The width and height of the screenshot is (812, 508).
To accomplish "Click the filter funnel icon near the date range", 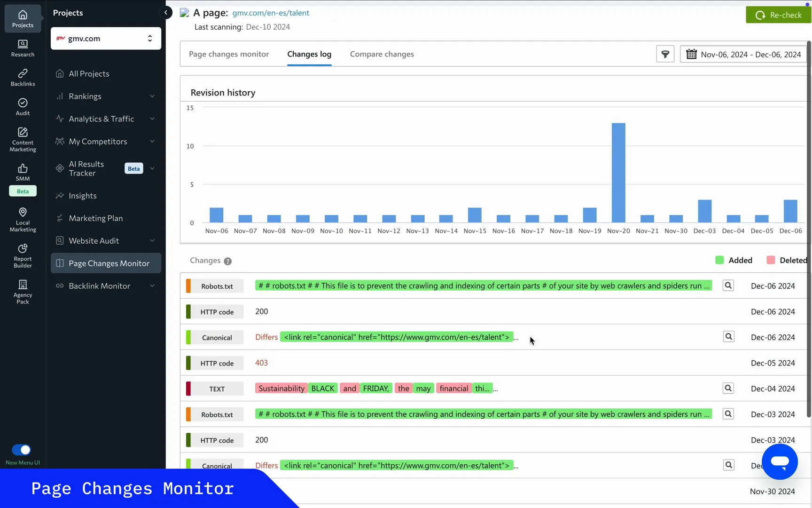I will click(665, 54).
